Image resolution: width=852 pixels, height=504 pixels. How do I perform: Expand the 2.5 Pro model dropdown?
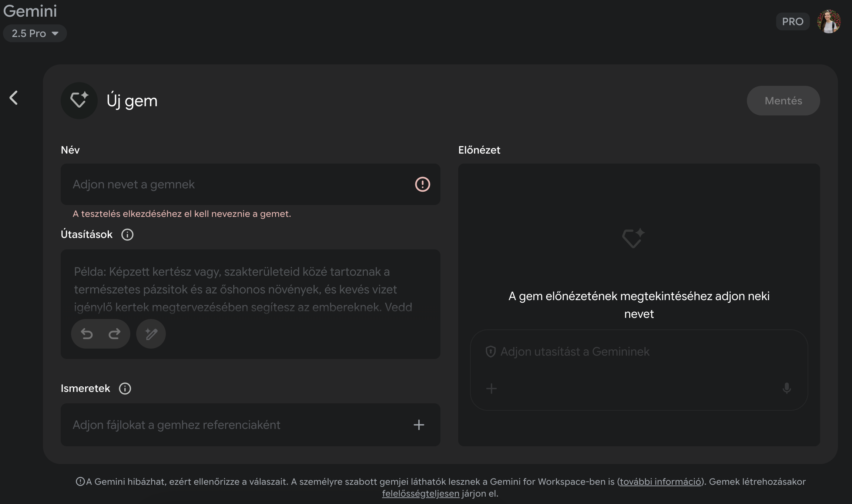point(35,33)
